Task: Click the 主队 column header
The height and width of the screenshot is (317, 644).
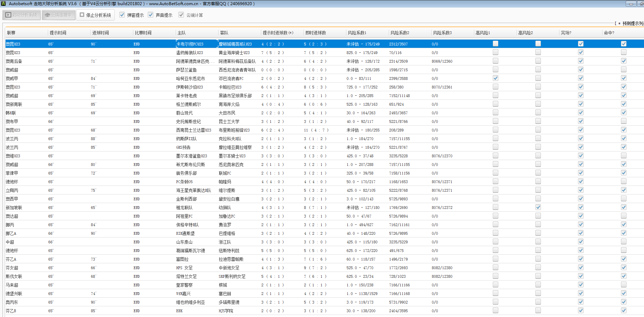Action: [x=181, y=33]
